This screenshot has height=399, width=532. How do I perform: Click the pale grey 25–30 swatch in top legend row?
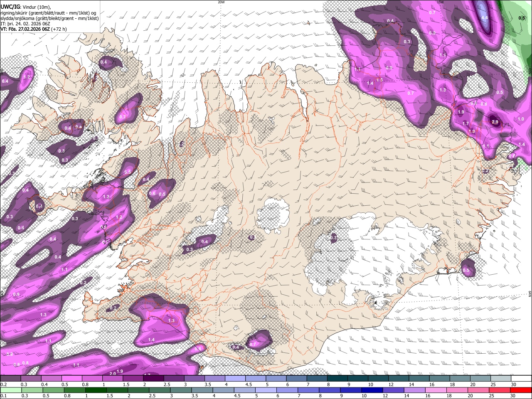pos(501,379)
